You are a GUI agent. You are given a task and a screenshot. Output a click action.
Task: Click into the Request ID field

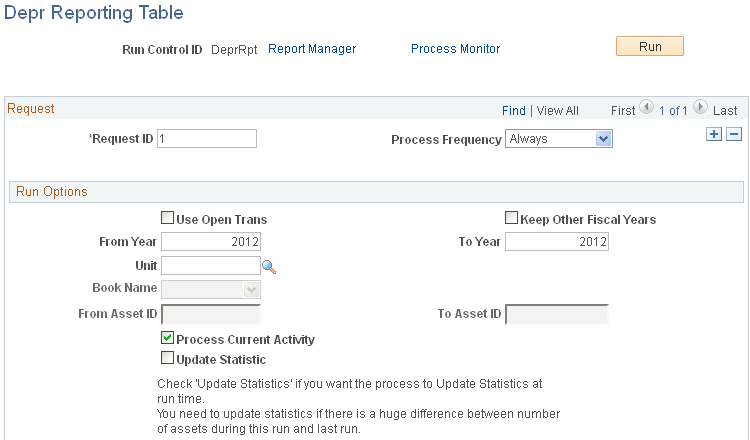[x=207, y=139]
